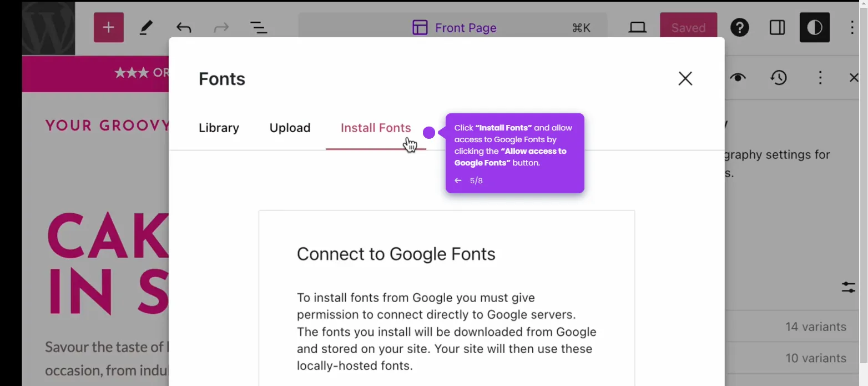Open the Styles revisions clock icon
This screenshot has width=868, height=386.
(x=779, y=78)
